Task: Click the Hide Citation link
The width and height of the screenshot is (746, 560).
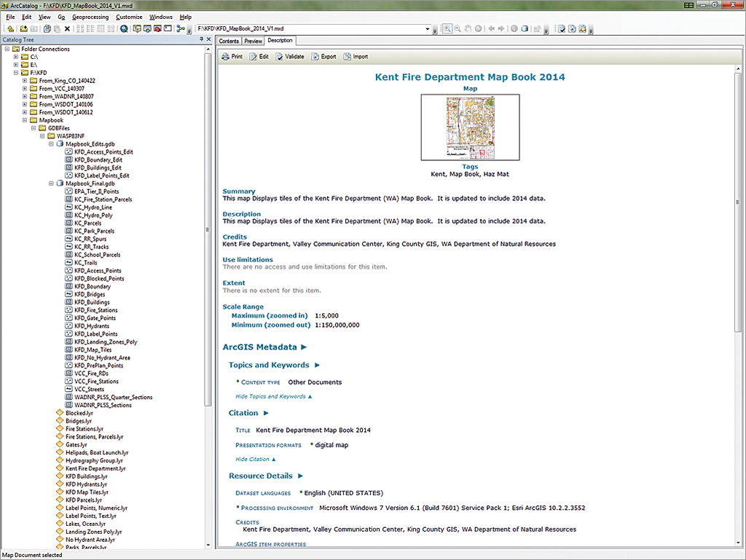Action: (256, 460)
